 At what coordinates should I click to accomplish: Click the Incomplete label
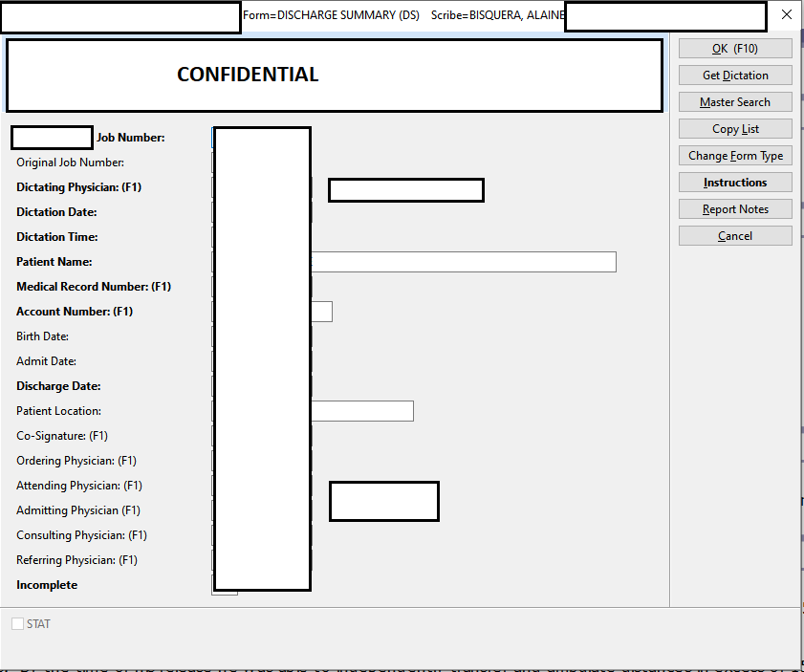47,585
